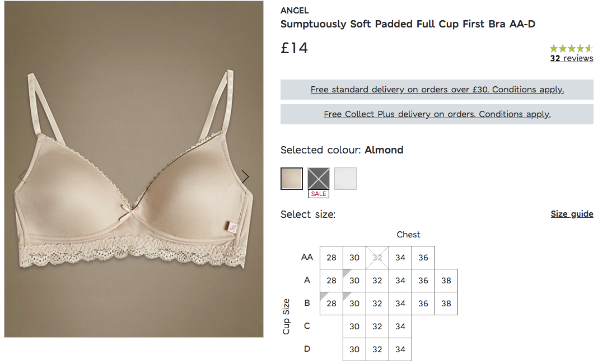Viewport: 598px width, 364px height.
Task: Select chest size 28 in cup A
Action: (331, 280)
